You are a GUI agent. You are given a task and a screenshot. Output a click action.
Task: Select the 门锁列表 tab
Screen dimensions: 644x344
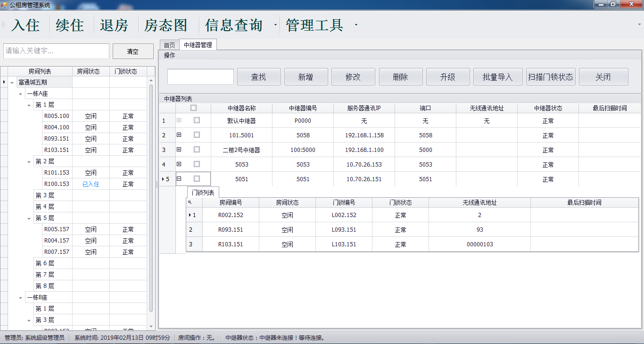pyautogui.click(x=205, y=192)
